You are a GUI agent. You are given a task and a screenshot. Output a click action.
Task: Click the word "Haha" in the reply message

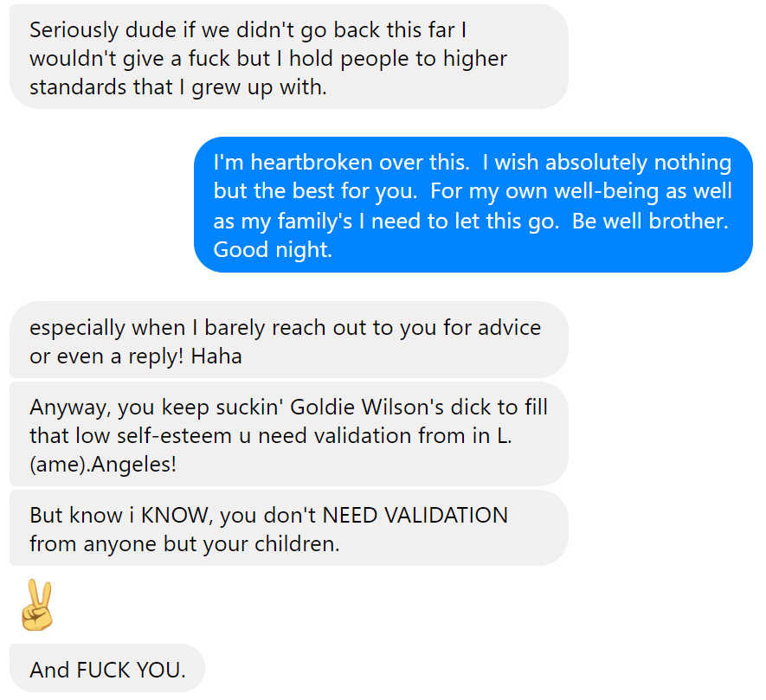(216, 356)
